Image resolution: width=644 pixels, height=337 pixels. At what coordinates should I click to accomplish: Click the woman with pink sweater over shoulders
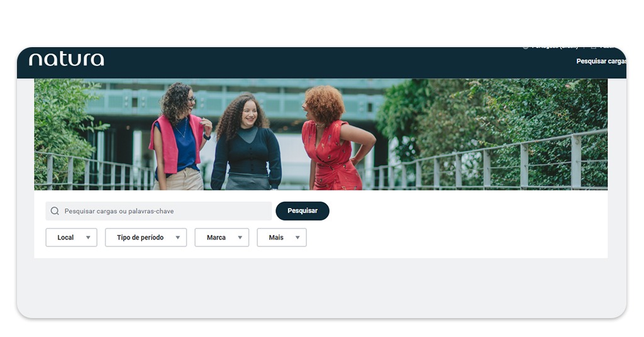(180, 141)
